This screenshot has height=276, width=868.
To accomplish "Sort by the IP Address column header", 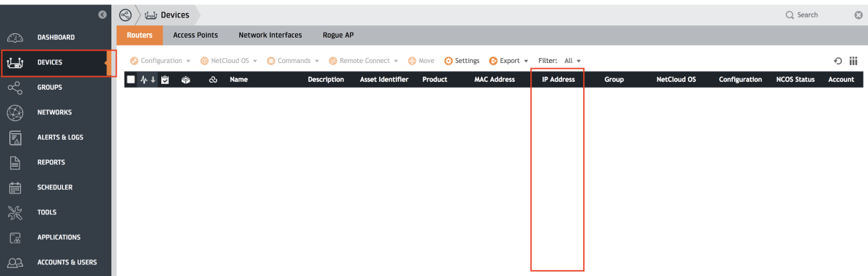I will (x=558, y=80).
